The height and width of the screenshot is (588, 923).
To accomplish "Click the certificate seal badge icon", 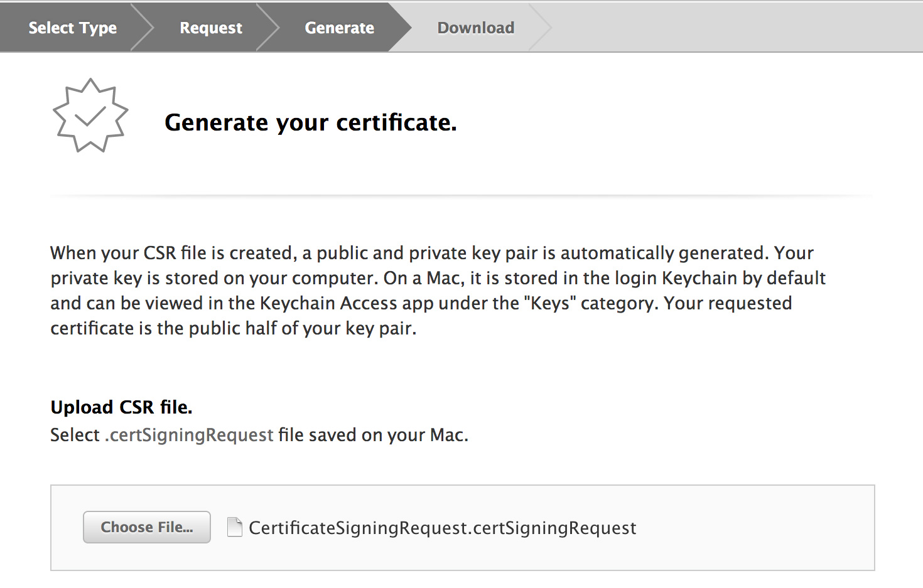I will (90, 115).
